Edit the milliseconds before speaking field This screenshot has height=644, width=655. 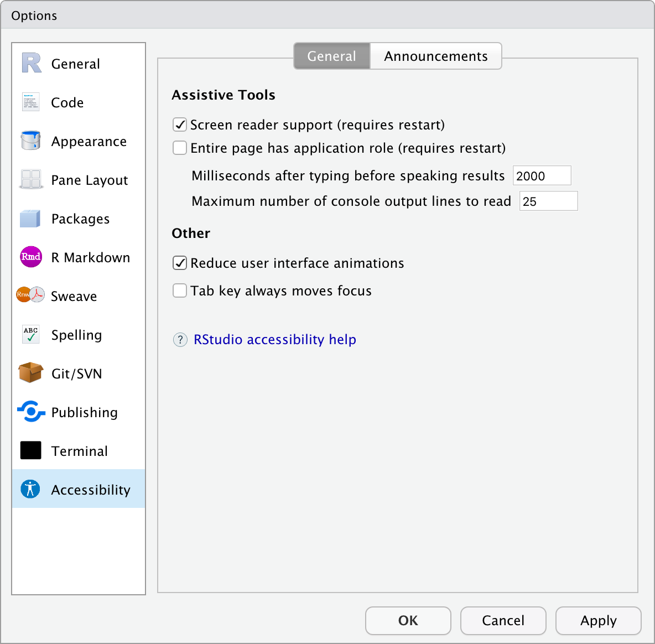click(542, 175)
